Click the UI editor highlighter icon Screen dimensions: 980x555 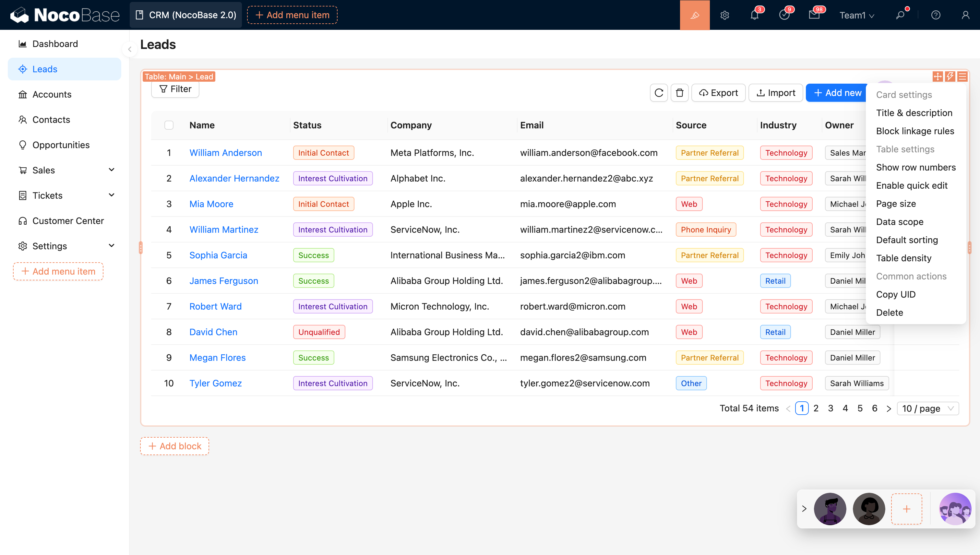[694, 15]
